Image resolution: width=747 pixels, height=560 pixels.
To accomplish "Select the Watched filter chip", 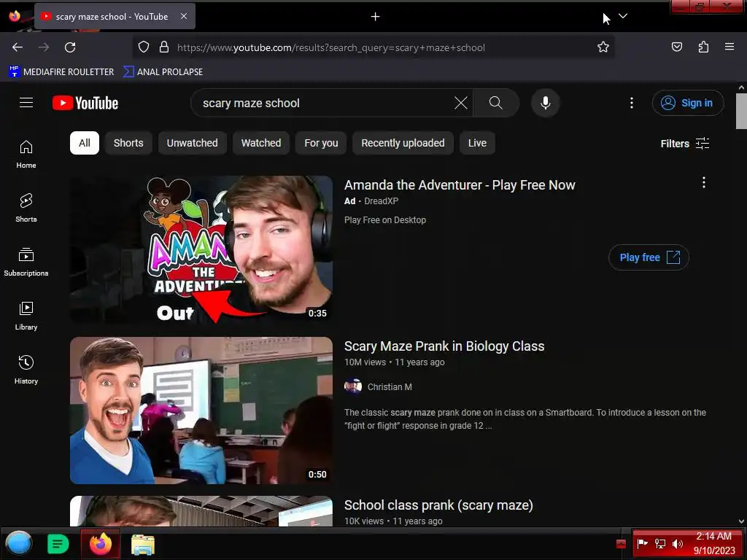I will coord(261,143).
